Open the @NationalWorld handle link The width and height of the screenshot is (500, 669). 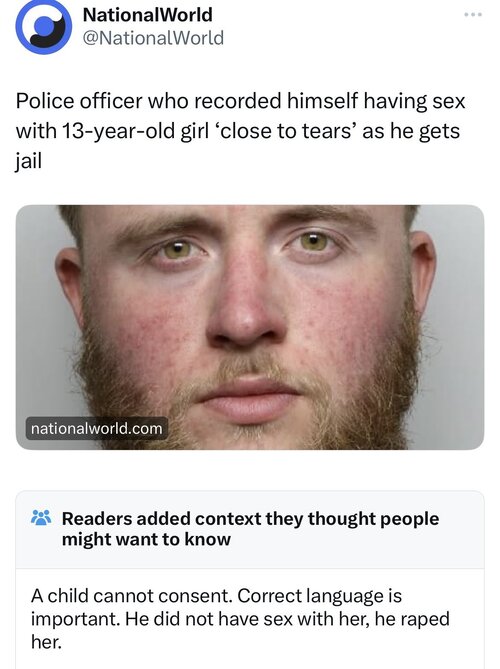[x=153, y=38]
